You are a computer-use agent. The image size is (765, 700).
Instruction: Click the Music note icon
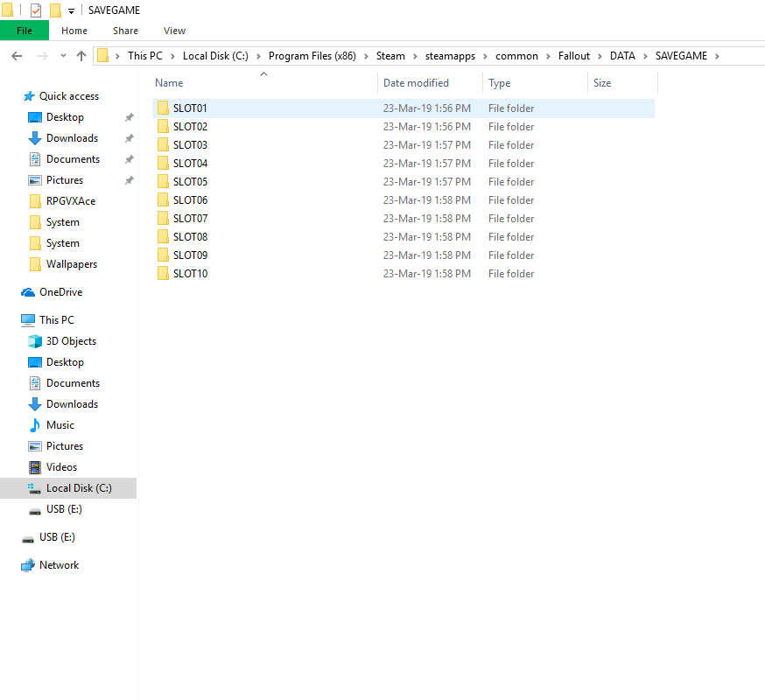35,425
